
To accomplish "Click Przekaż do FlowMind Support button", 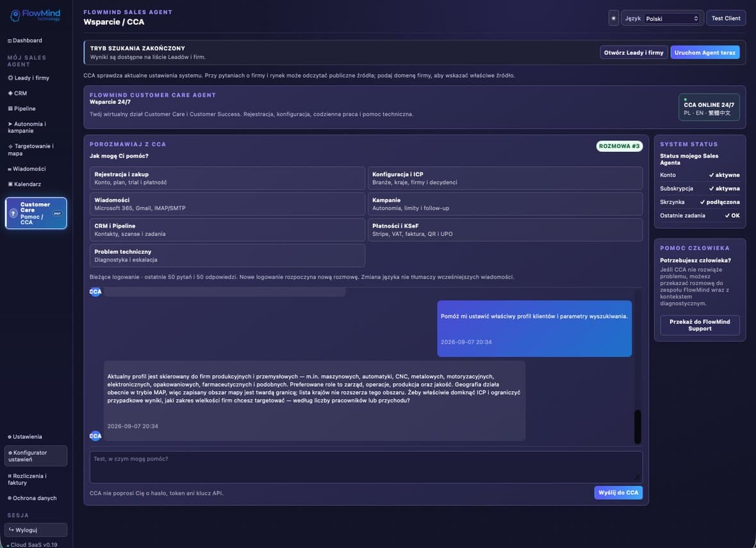I will [x=700, y=325].
